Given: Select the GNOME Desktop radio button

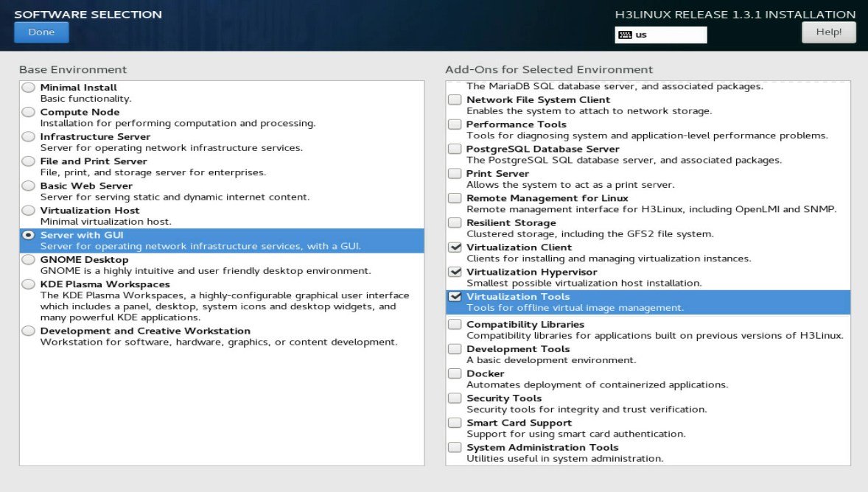Looking at the screenshot, I should [28, 259].
